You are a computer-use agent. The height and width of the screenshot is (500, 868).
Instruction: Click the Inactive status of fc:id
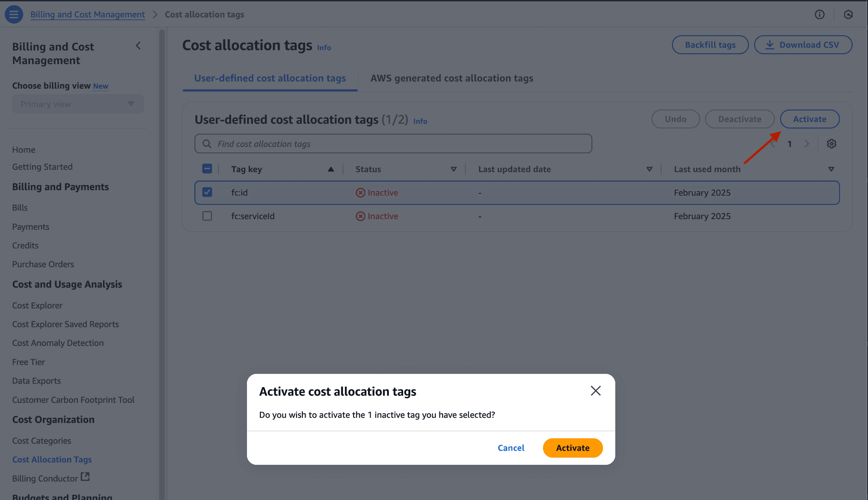(377, 192)
